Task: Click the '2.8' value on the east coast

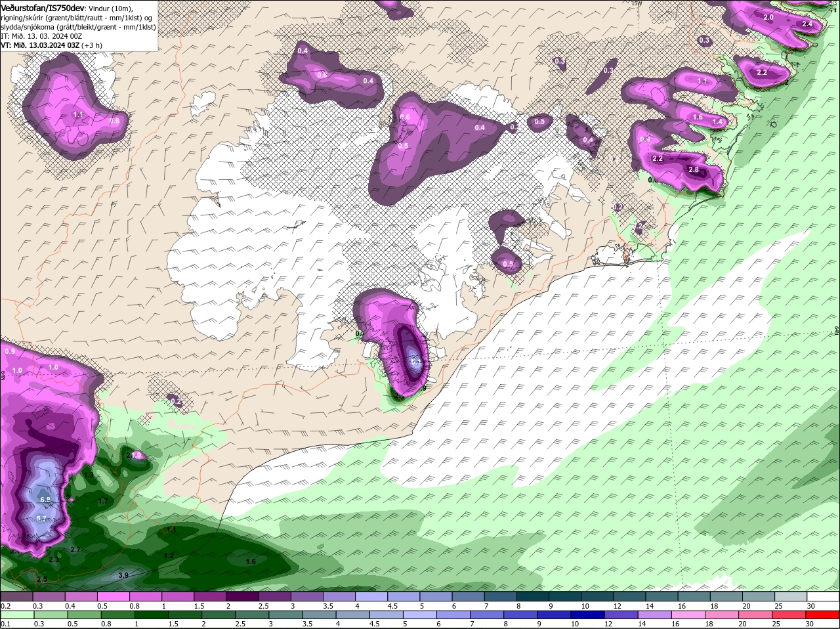Action: (694, 170)
